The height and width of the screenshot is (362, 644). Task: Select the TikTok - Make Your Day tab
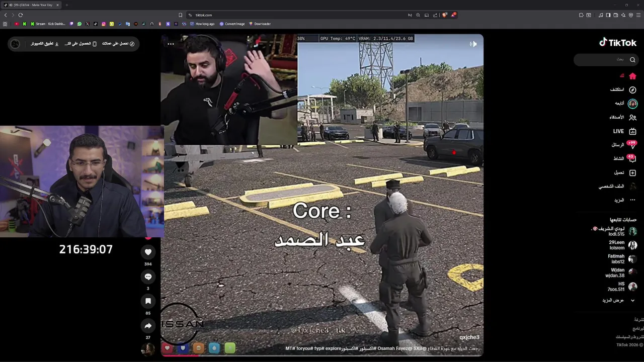pos(31,5)
